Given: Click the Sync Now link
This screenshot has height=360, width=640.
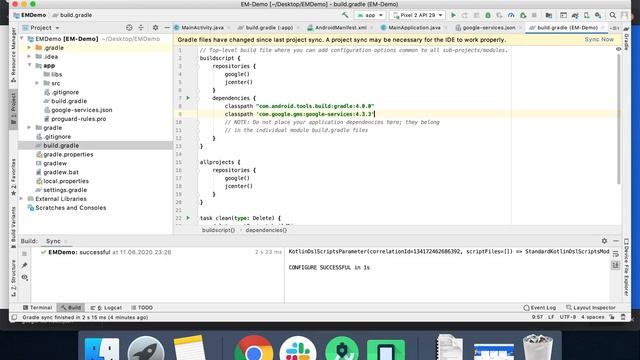Looking at the screenshot, I should [599, 40].
